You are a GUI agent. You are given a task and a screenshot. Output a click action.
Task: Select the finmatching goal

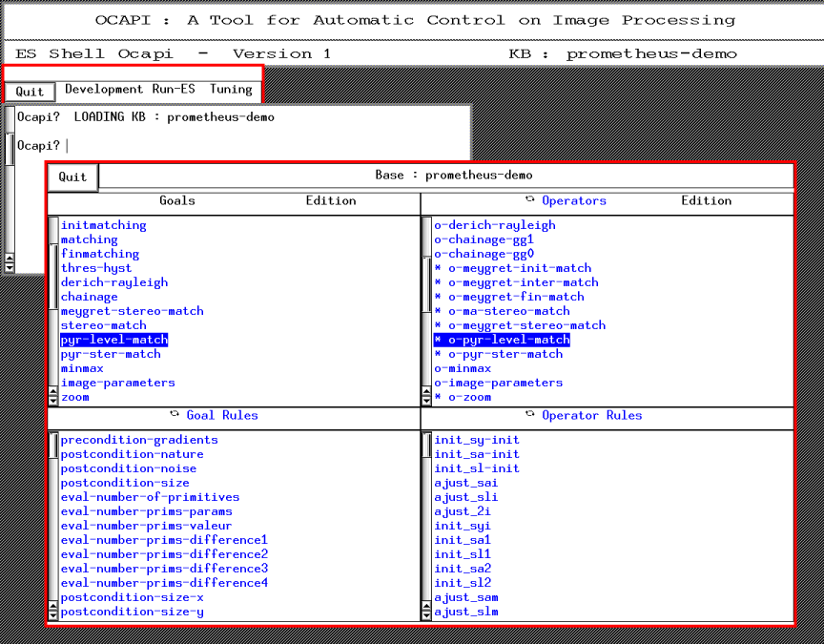coord(100,254)
